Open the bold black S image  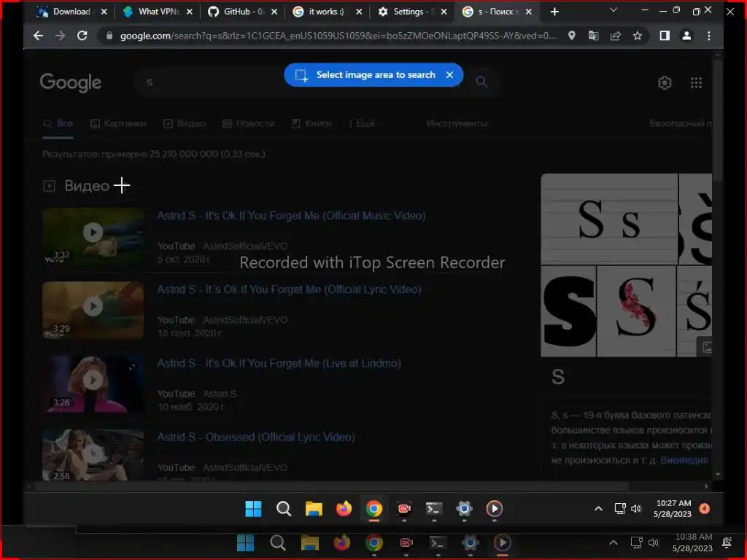(x=568, y=311)
